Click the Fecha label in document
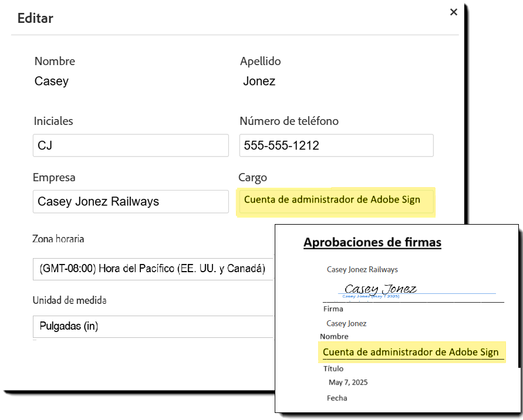Image resolution: width=523 pixels, height=420 pixels. [x=337, y=398]
